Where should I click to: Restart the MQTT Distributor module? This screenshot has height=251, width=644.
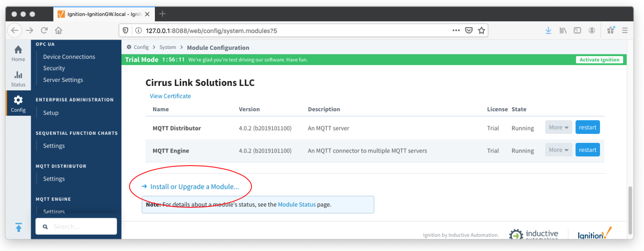pyautogui.click(x=587, y=127)
